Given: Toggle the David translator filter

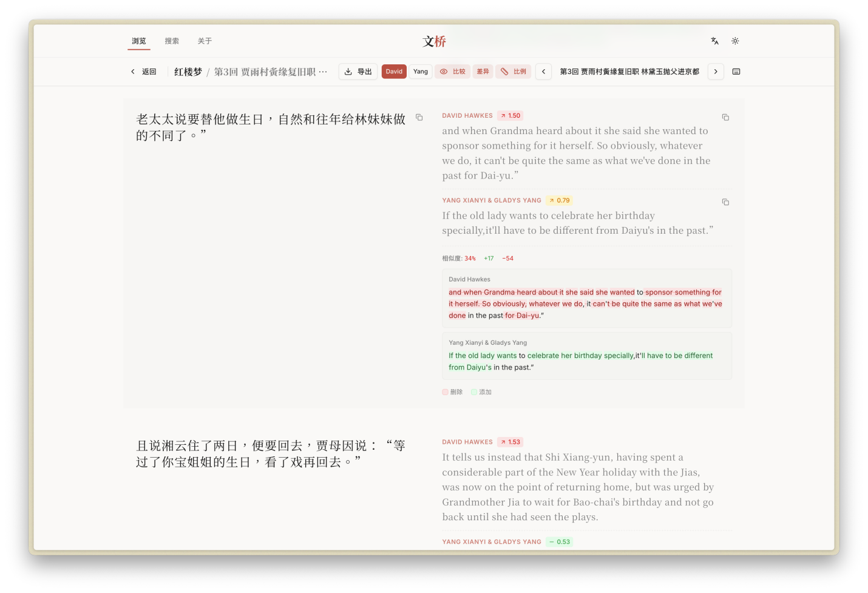Looking at the screenshot, I should click(394, 72).
